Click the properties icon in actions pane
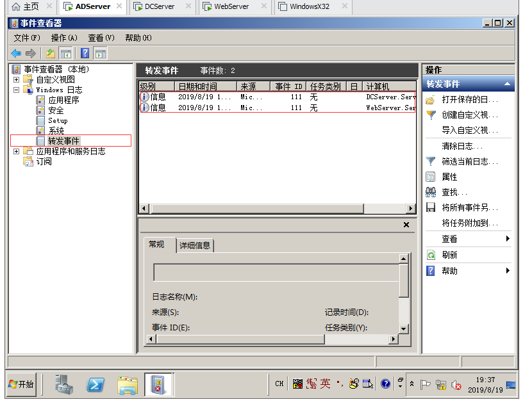 tap(431, 177)
